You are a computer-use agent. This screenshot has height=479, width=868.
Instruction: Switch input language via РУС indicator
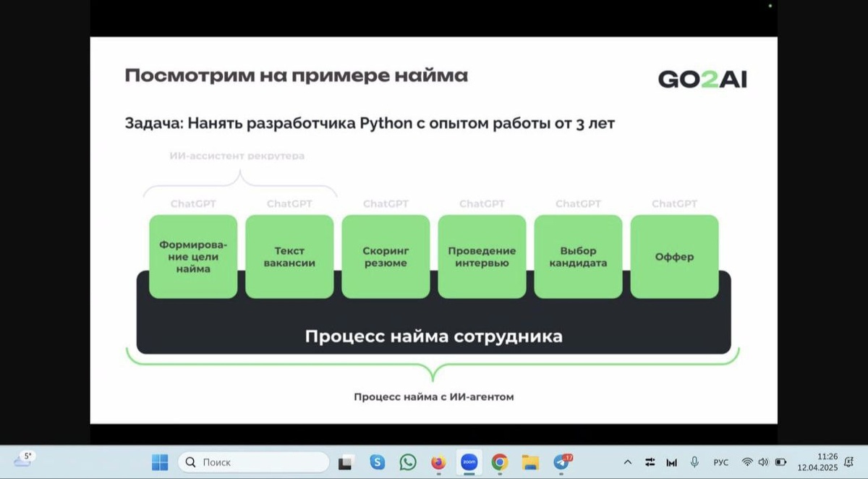tap(721, 462)
